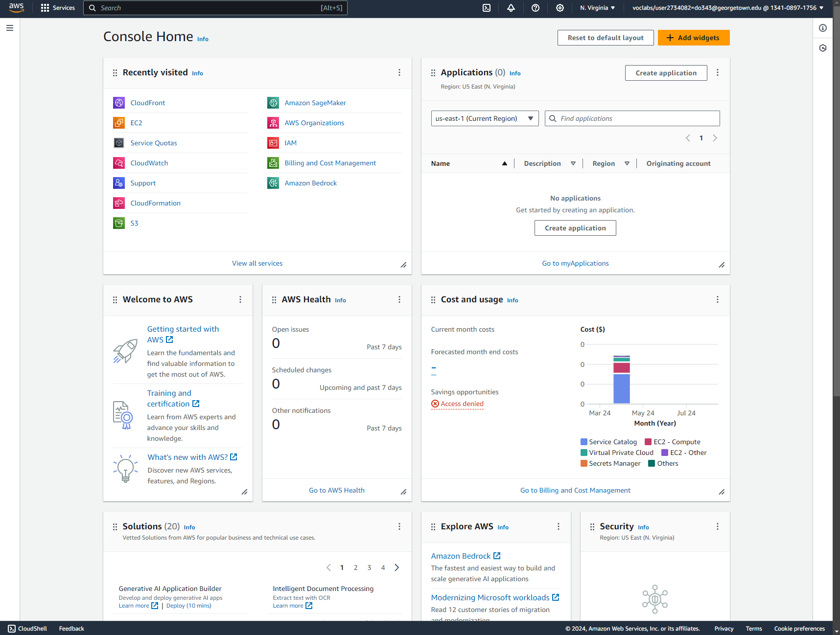Click the Amazon SageMaker icon
840x635 pixels.
pyautogui.click(x=273, y=103)
